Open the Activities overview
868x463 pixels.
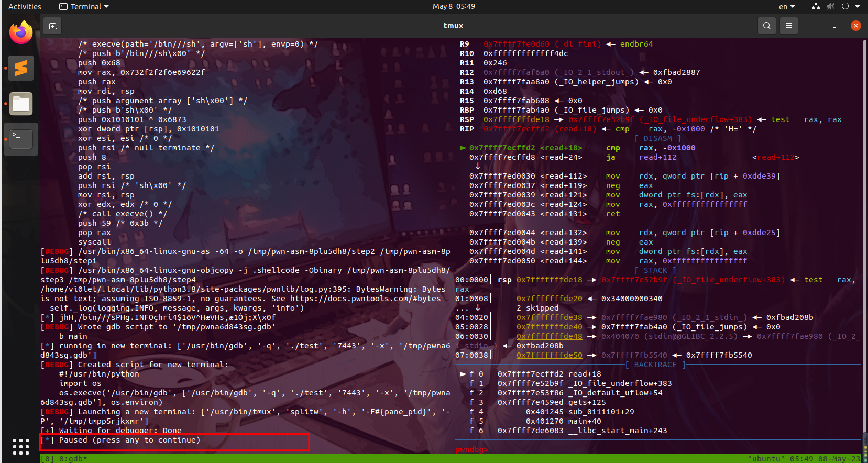[x=25, y=7]
